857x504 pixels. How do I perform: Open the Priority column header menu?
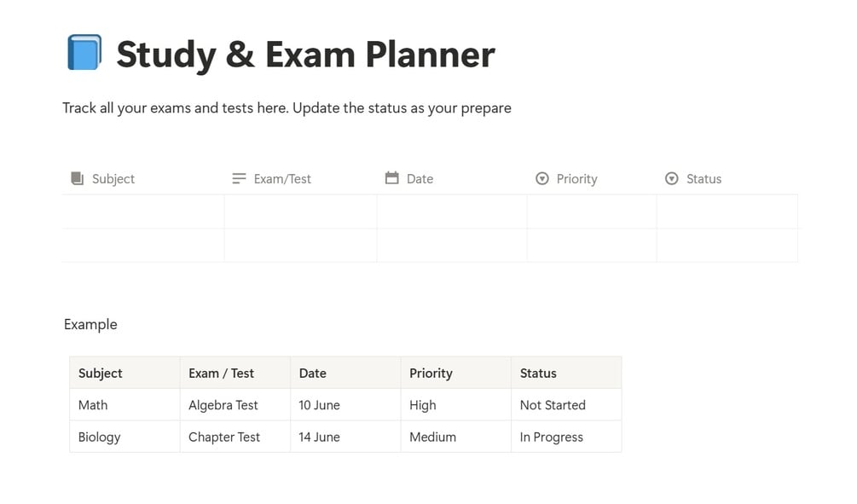point(576,179)
